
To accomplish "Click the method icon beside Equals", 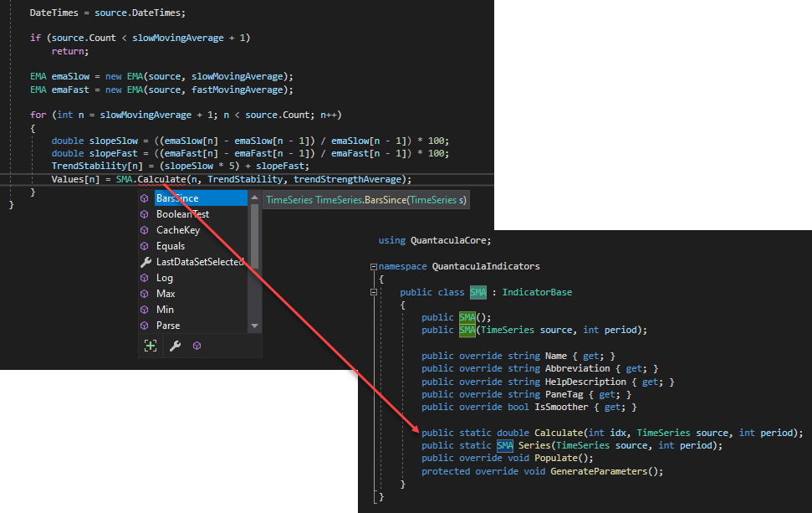I will coord(145,246).
